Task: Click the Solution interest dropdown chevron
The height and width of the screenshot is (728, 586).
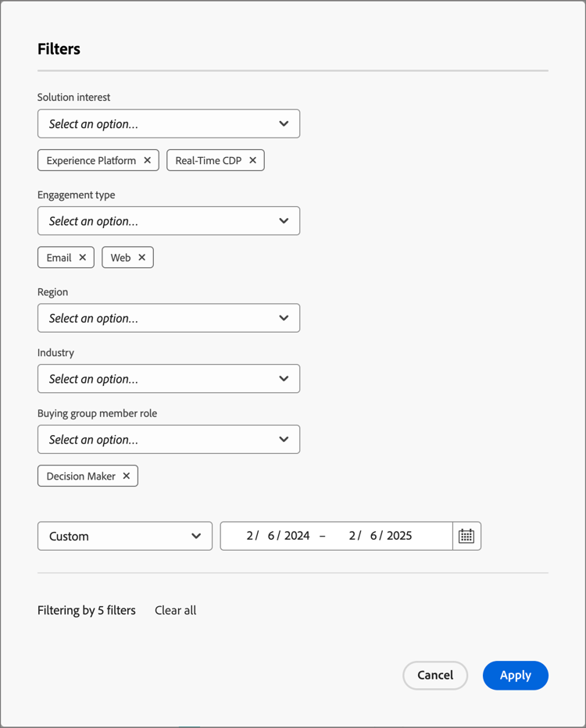Action: pyautogui.click(x=284, y=123)
